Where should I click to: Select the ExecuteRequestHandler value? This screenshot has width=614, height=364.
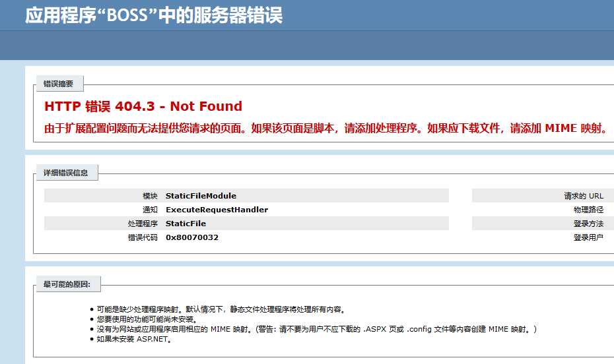[x=217, y=210]
